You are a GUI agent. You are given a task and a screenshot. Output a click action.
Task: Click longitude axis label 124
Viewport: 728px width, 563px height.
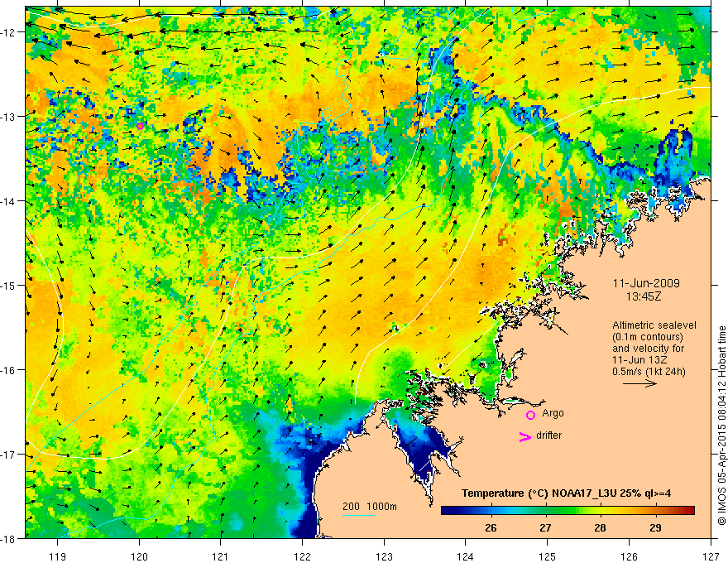pyautogui.click(x=466, y=556)
